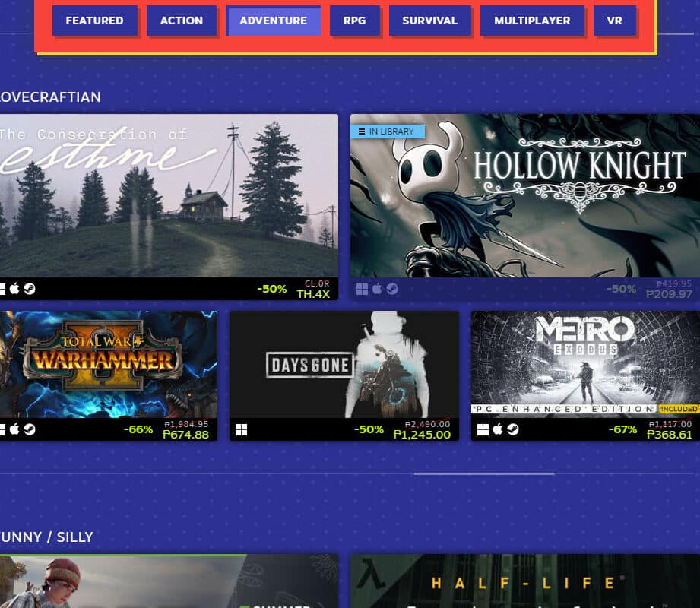The width and height of the screenshot is (700, 608).
Task: Open the Half-Life game image
Action: pyautogui.click(x=525, y=581)
